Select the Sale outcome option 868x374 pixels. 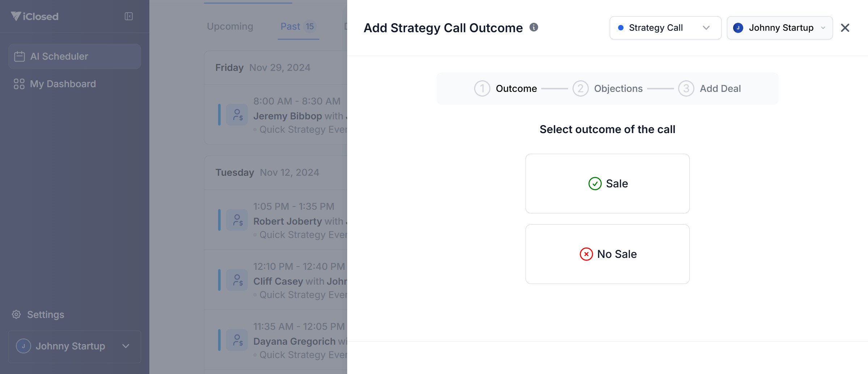tap(608, 183)
